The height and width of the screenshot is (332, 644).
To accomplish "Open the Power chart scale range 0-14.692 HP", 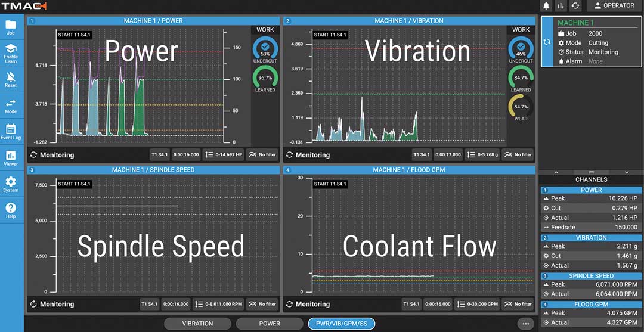I will coord(224,154).
